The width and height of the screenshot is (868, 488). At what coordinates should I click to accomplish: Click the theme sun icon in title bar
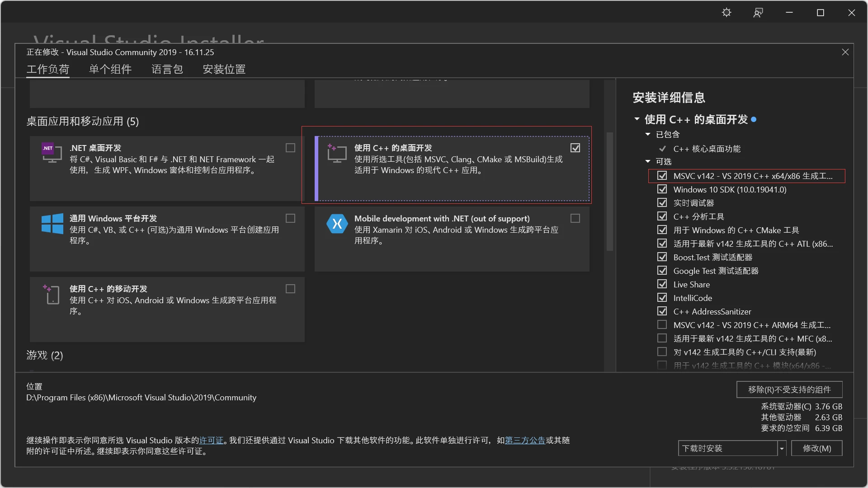pyautogui.click(x=726, y=13)
